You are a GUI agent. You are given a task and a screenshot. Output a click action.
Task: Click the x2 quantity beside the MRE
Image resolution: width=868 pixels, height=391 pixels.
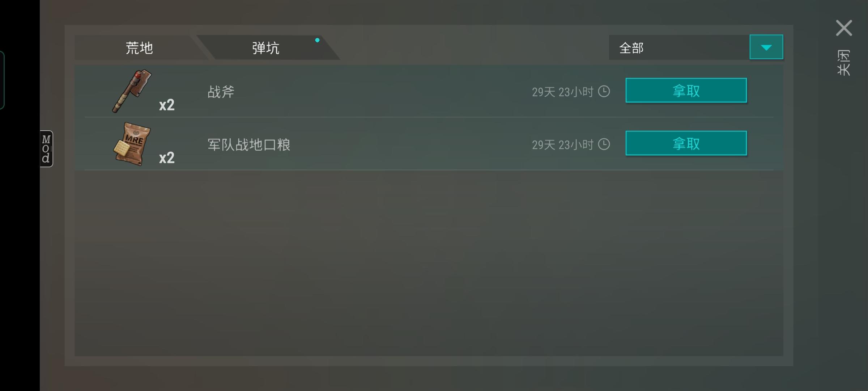pos(167,158)
